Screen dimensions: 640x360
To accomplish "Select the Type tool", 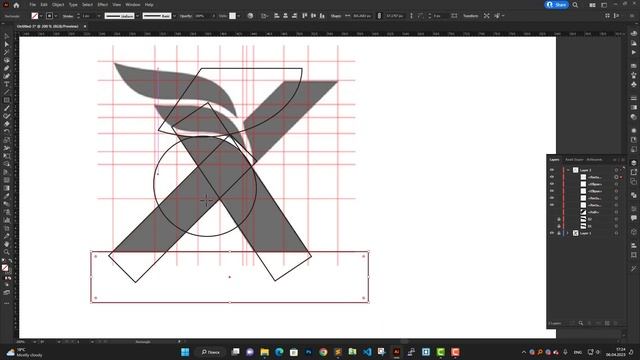I will [x=7, y=84].
